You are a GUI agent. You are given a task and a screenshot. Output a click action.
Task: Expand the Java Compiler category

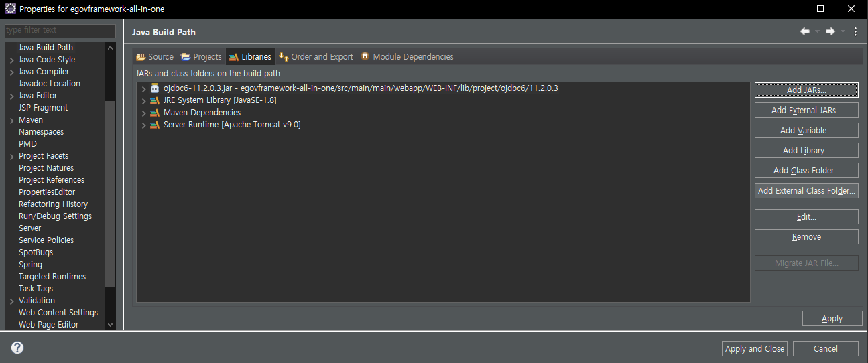click(x=12, y=72)
